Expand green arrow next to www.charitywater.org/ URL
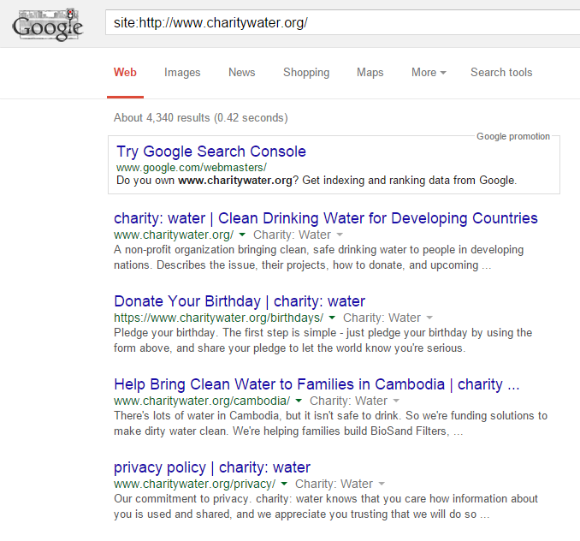The width and height of the screenshot is (580, 541). (242, 234)
